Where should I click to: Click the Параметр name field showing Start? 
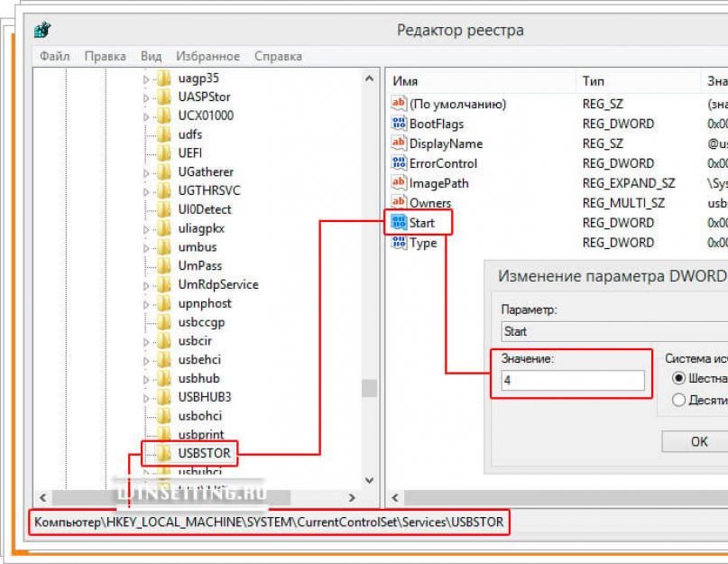(x=614, y=331)
